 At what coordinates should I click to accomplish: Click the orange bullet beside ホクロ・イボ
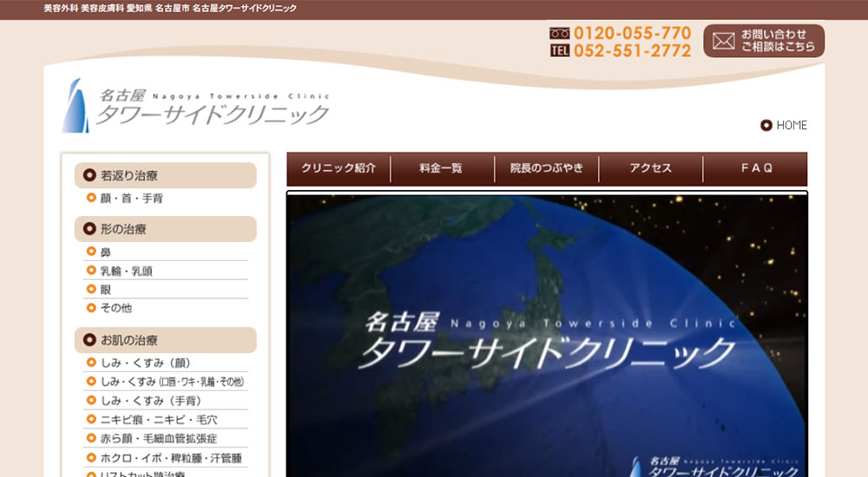91,458
